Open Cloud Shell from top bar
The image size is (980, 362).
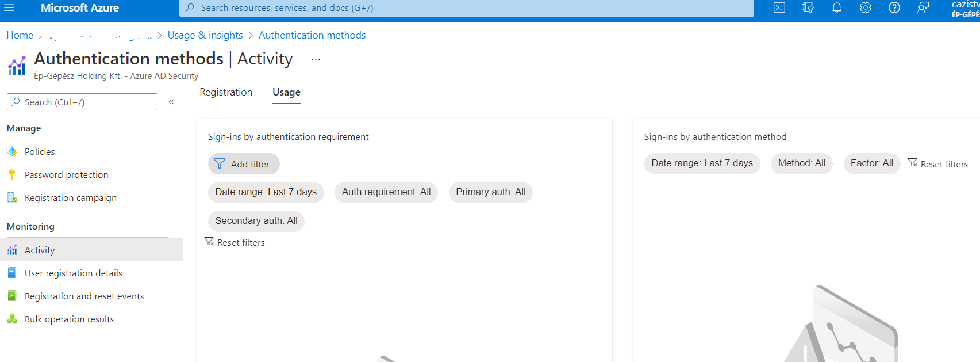[779, 8]
